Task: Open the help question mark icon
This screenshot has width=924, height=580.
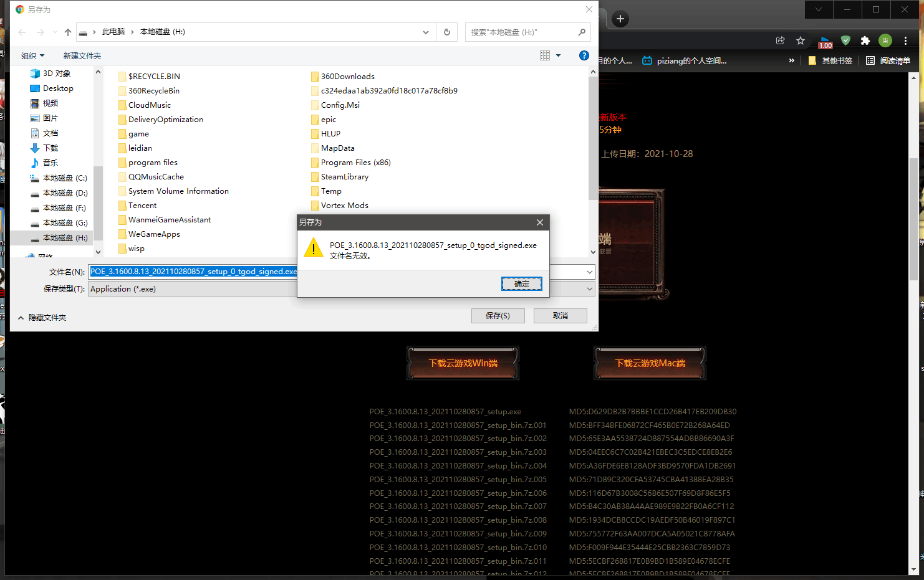Action: coord(584,55)
